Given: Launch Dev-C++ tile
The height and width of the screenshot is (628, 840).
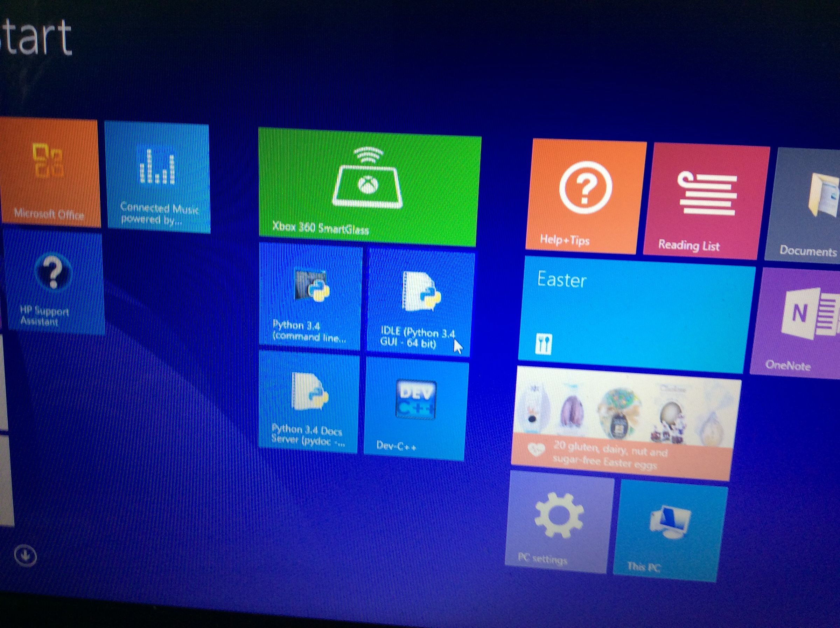Looking at the screenshot, I should click(x=416, y=409).
